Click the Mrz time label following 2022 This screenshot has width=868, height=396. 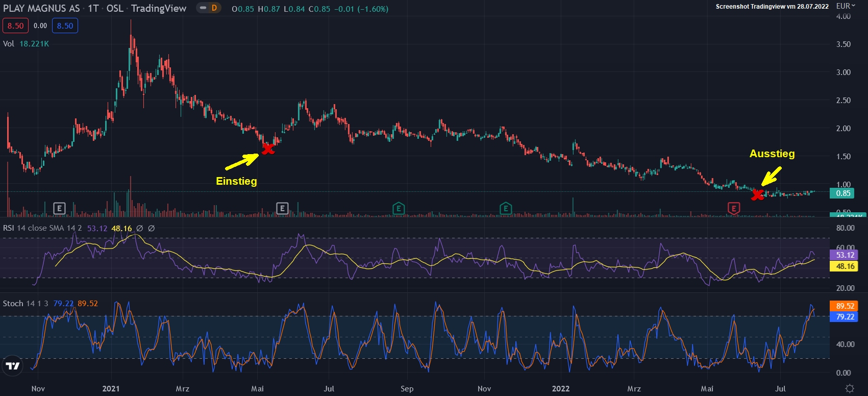point(634,389)
